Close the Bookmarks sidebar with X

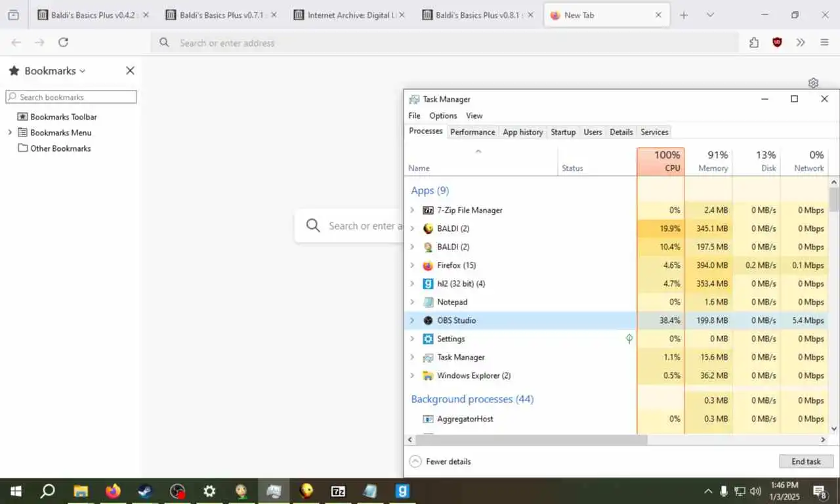(130, 71)
